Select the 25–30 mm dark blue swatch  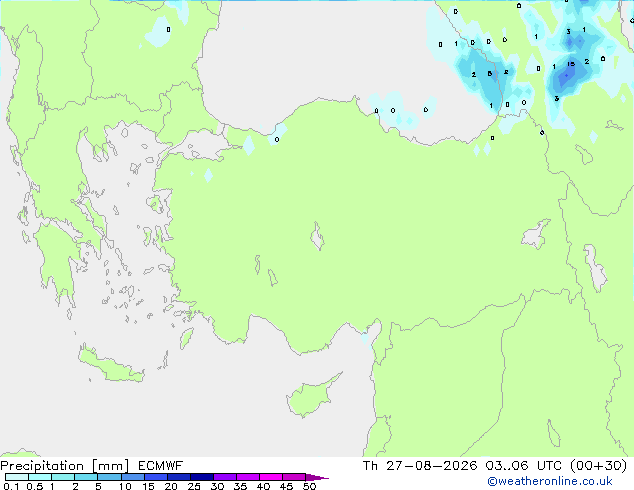tap(201, 477)
